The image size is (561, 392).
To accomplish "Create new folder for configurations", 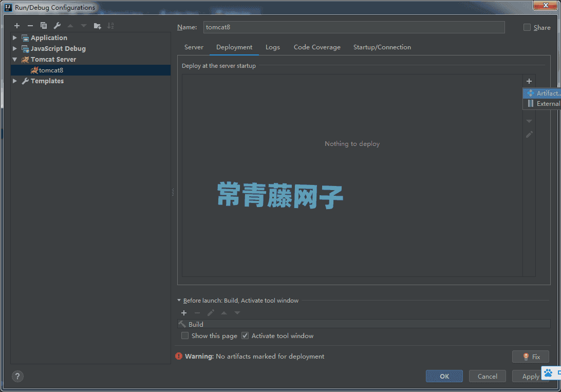I will (x=97, y=26).
